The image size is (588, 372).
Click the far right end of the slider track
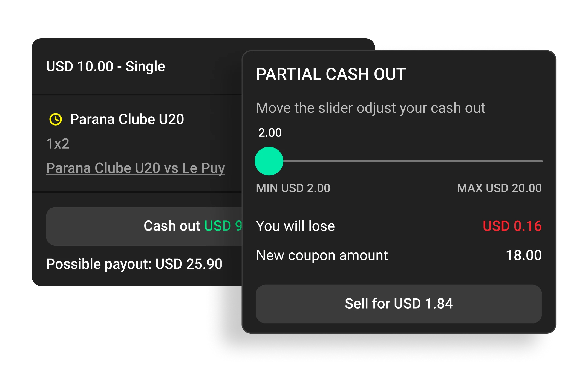(x=541, y=161)
